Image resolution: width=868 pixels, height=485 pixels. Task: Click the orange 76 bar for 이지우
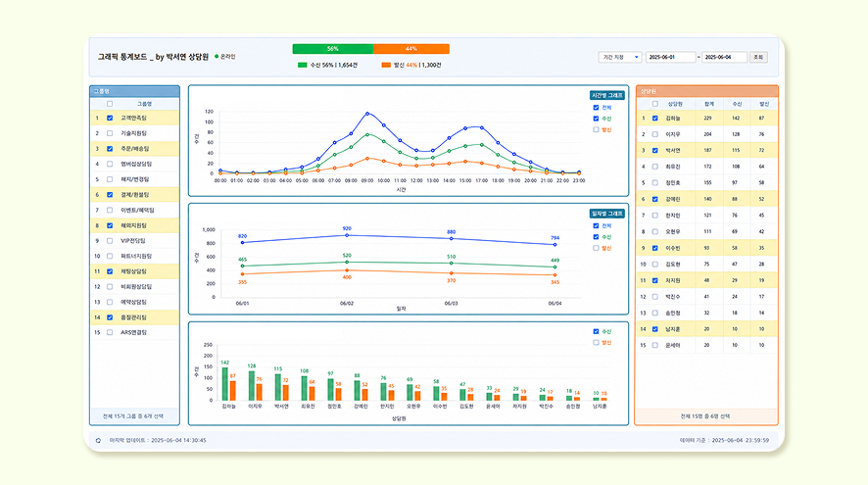coord(259,392)
